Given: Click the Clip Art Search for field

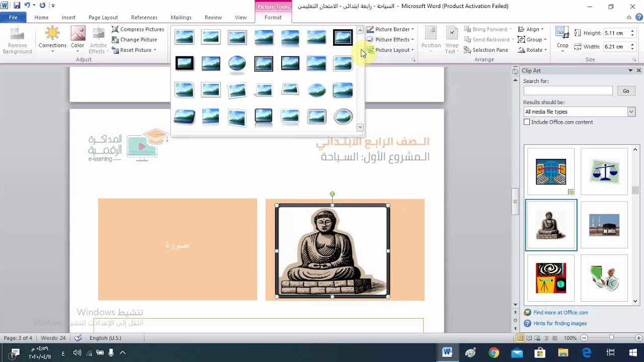Looking at the screenshot, I should click(x=568, y=91).
